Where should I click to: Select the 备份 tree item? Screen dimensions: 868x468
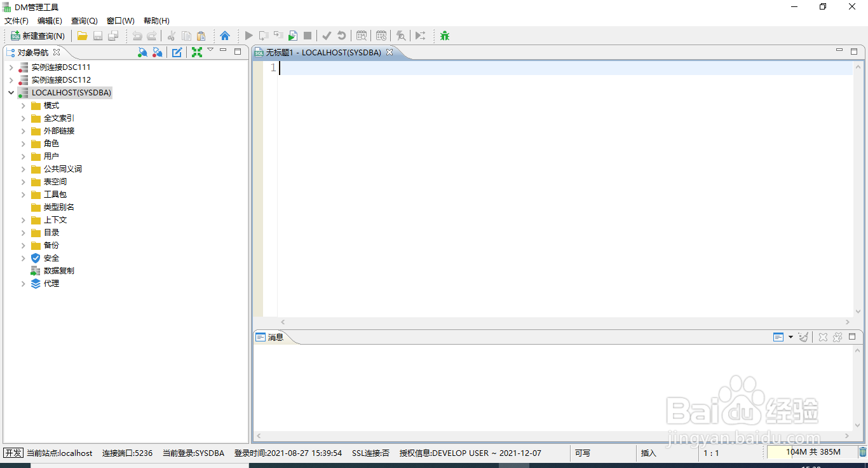coord(51,245)
